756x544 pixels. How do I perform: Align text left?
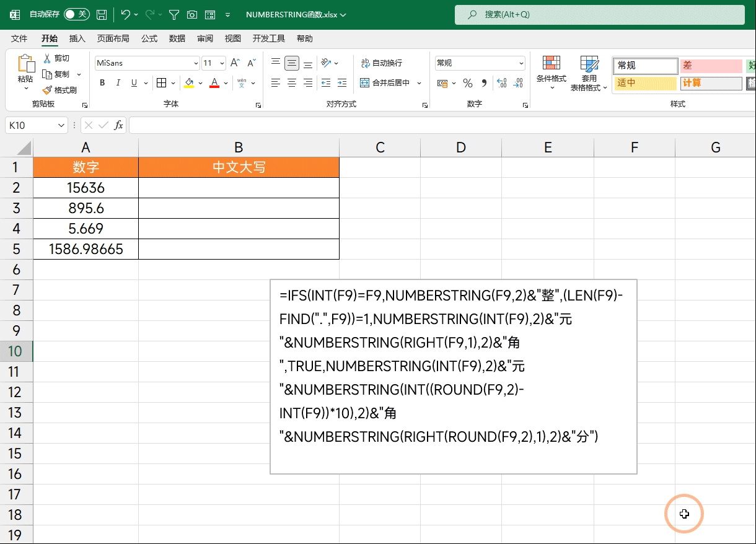tap(276, 83)
